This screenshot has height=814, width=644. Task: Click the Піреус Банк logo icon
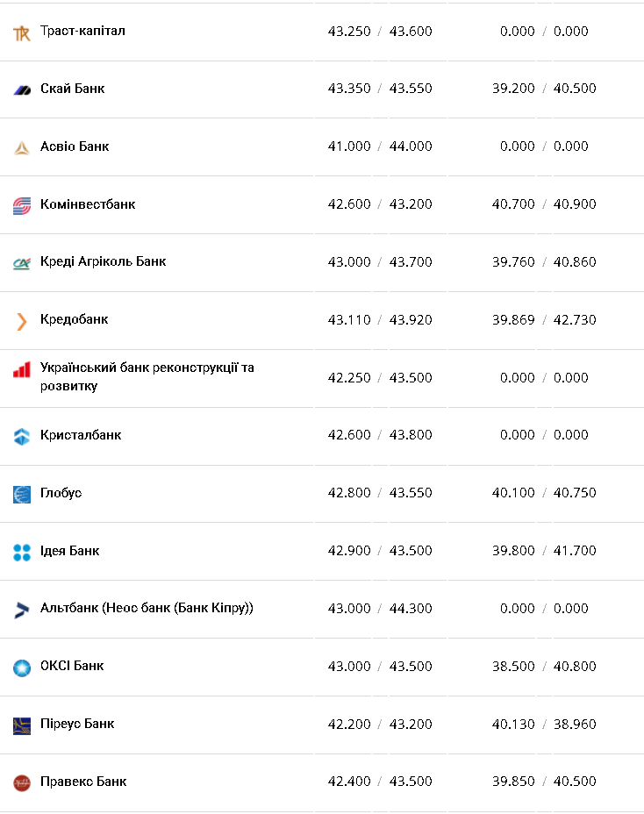click(x=22, y=725)
